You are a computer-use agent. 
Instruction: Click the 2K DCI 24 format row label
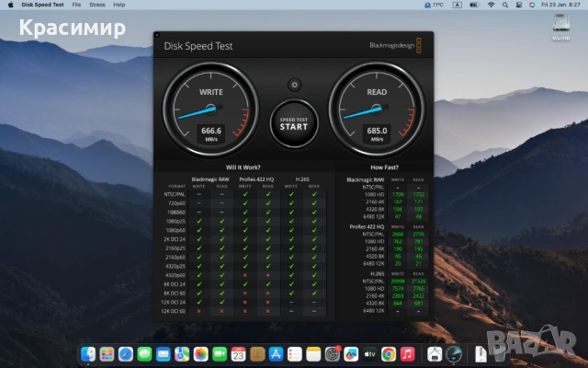(175, 239)
